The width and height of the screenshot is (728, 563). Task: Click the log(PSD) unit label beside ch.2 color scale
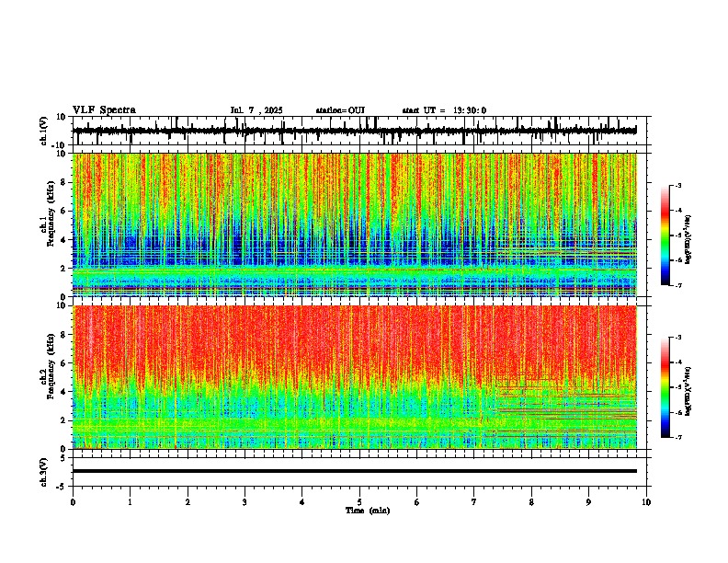pos(688,391)
